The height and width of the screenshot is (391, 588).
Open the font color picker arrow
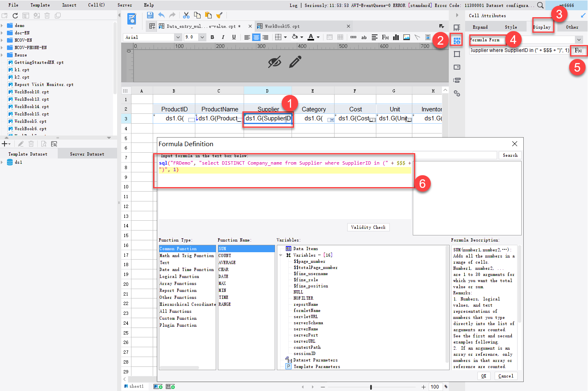318,37
